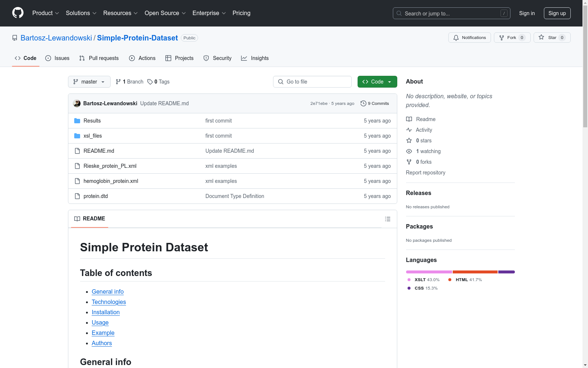588x368 pixels.
Task: Click the magnifier icon in search box
Action: coord(399,13)
